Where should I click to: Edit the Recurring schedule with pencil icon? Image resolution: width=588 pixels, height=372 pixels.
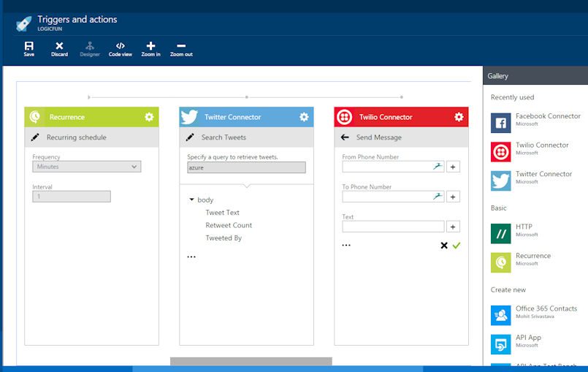click(35, 137)
